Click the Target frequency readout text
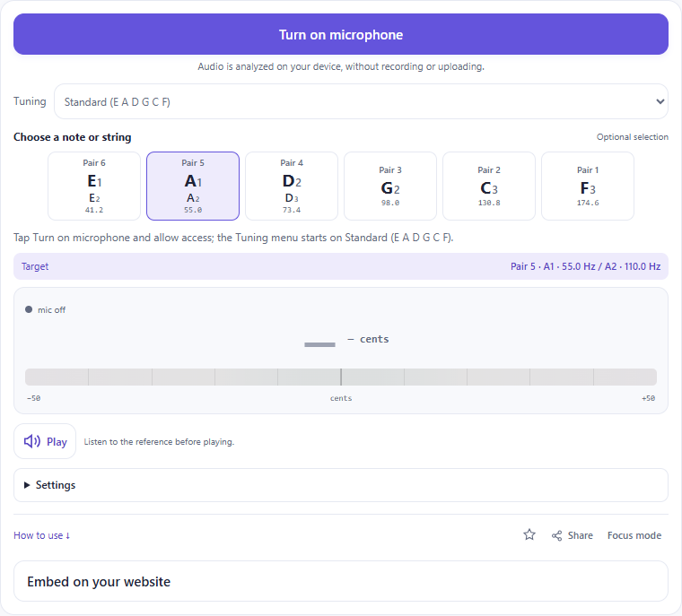This screenshot has width=682, height=616. click(585, 266)
